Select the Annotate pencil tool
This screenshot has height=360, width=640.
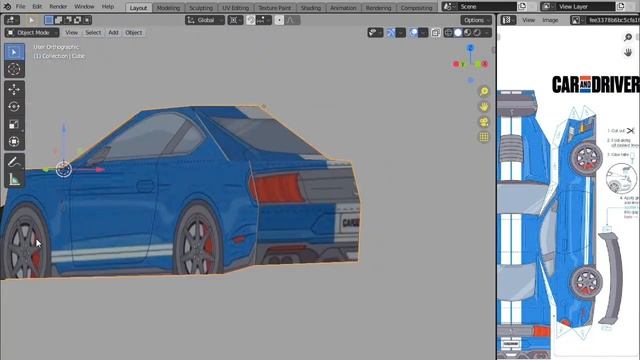[x=14, y=162]
